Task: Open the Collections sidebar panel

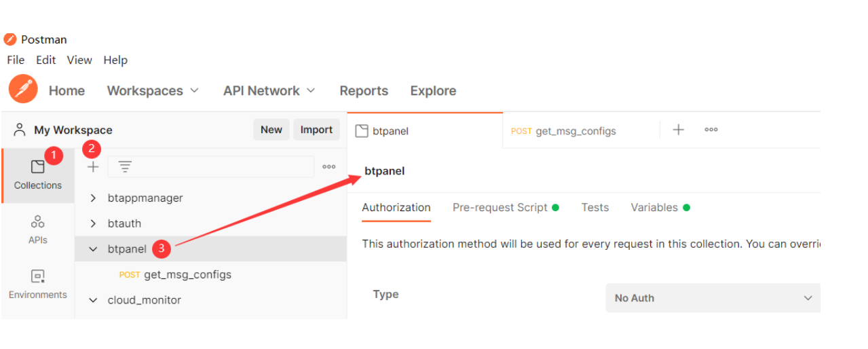Action: click(38, 174)
